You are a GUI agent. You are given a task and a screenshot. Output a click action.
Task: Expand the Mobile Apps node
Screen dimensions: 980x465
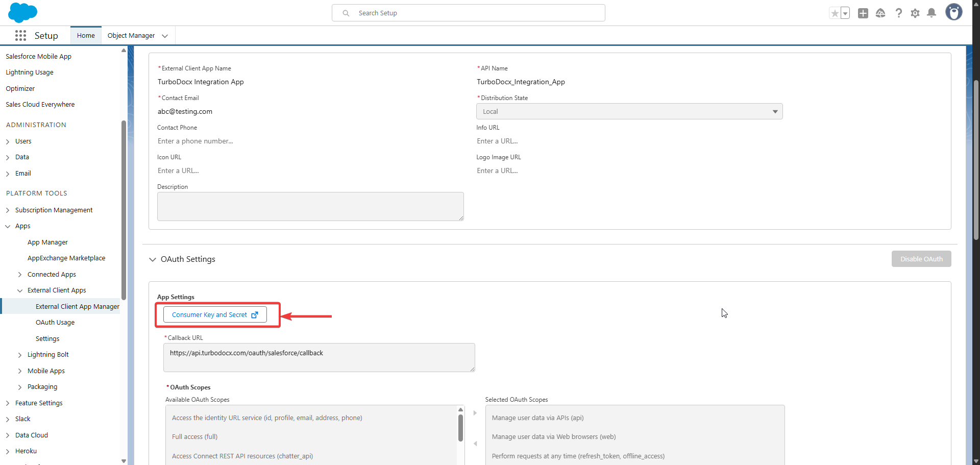pyautogui.click(x=20, y=371)
